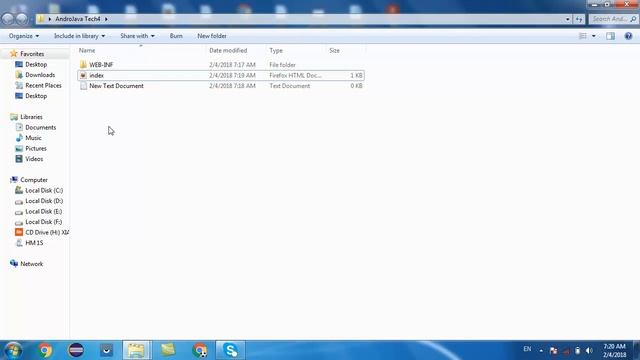The image size is (640, 360).
Task: Open taskbar clock showing 7:20 AM
Action: coord(614,350)
